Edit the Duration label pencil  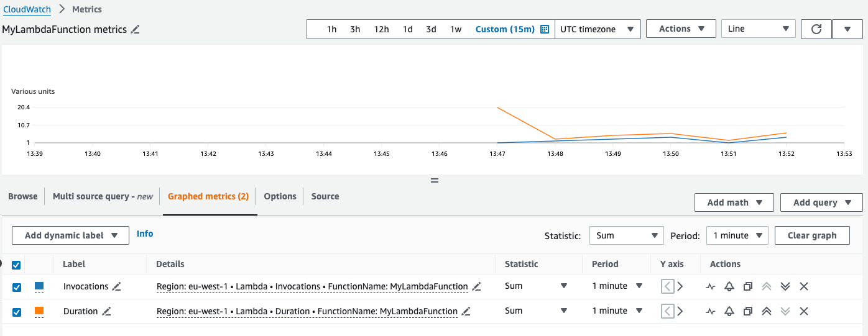pos(106,311)
